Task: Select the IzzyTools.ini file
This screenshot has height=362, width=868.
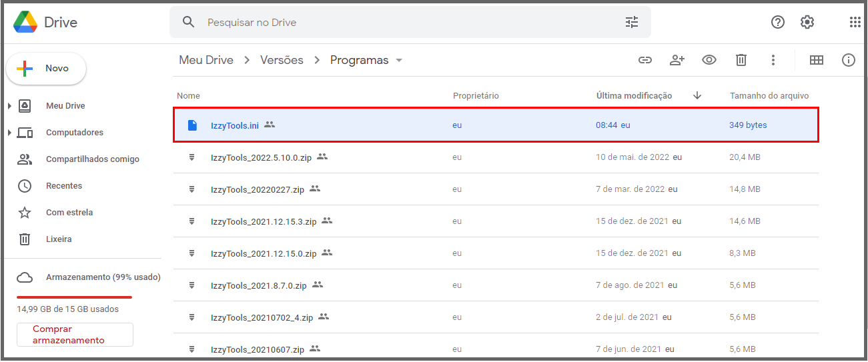Action: pyautogui.click(x=496, y=125)
